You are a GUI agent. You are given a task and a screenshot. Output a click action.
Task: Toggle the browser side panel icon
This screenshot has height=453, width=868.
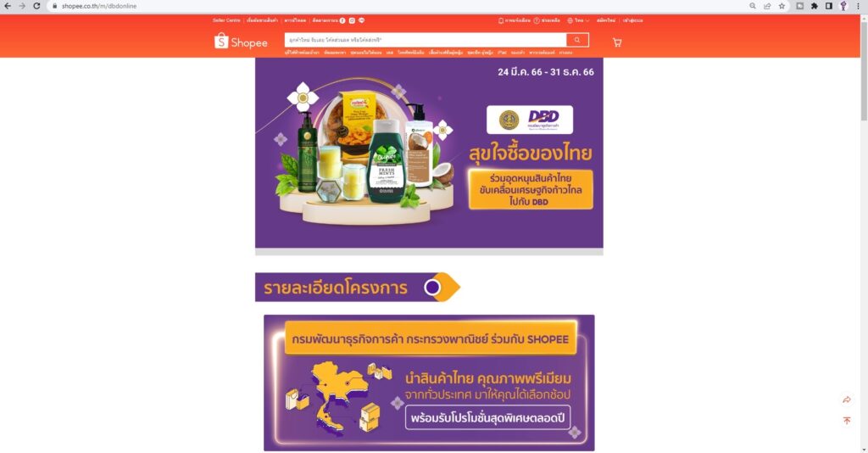coord(829,6)
